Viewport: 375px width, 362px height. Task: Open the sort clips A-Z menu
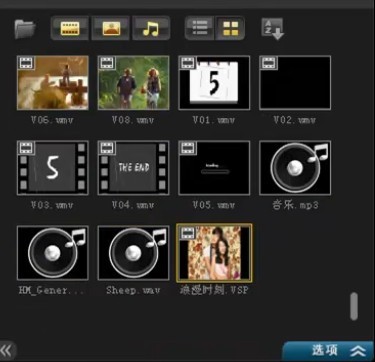pos(273,29)
